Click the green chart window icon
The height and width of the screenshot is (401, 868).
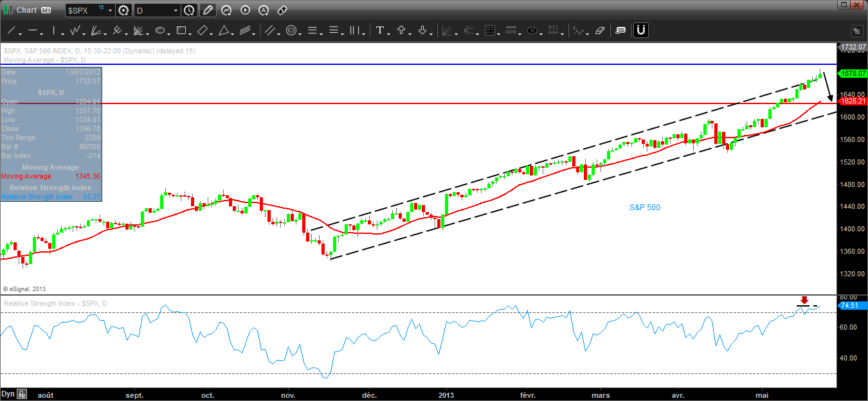8,10
